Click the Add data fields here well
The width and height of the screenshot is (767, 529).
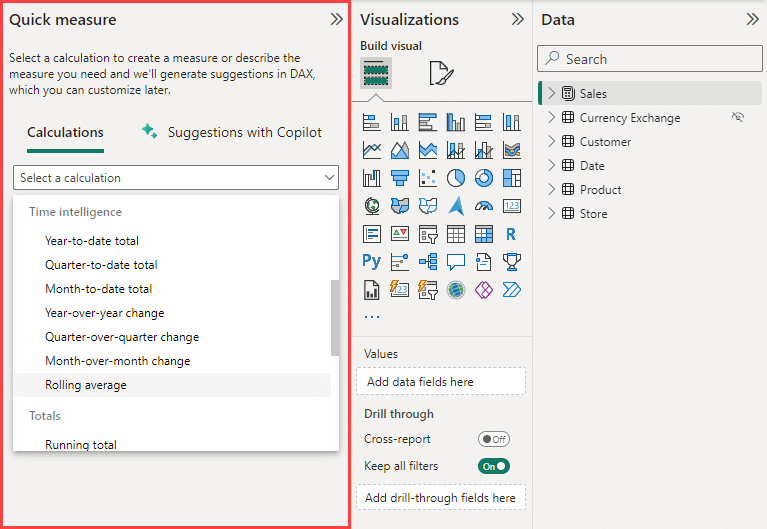[x=441, y=381]
